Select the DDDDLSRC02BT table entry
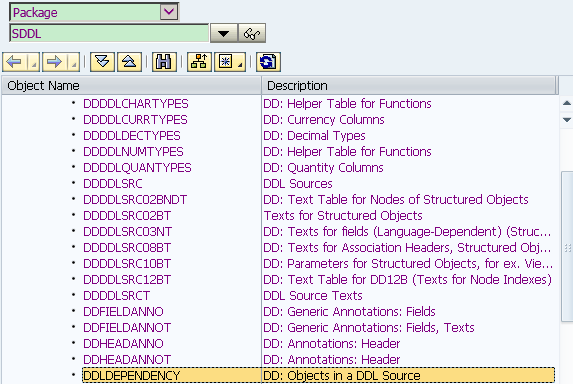Viewport: 573px width, 384px height. pyautogui.click(x=127, y=216)
